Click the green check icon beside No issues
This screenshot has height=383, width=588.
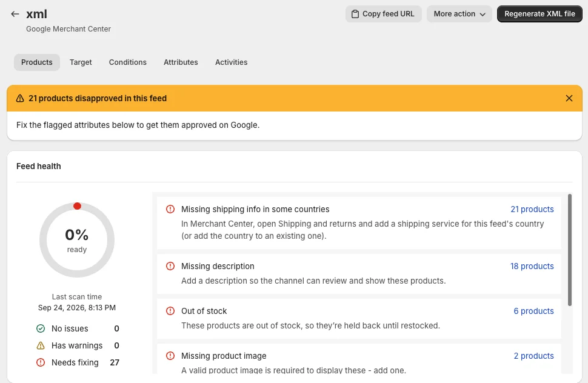[41, 328]
